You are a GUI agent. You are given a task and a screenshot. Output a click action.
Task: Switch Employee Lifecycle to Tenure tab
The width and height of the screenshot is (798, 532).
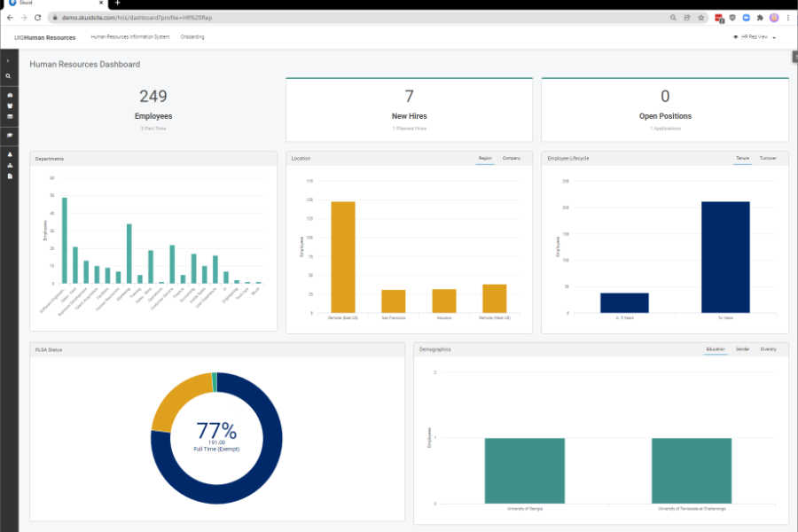pyautogui.click(x=742, y=159)
